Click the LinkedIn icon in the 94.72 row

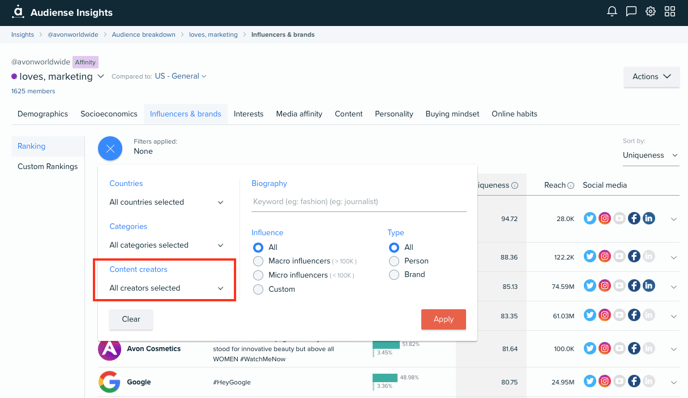649,218
